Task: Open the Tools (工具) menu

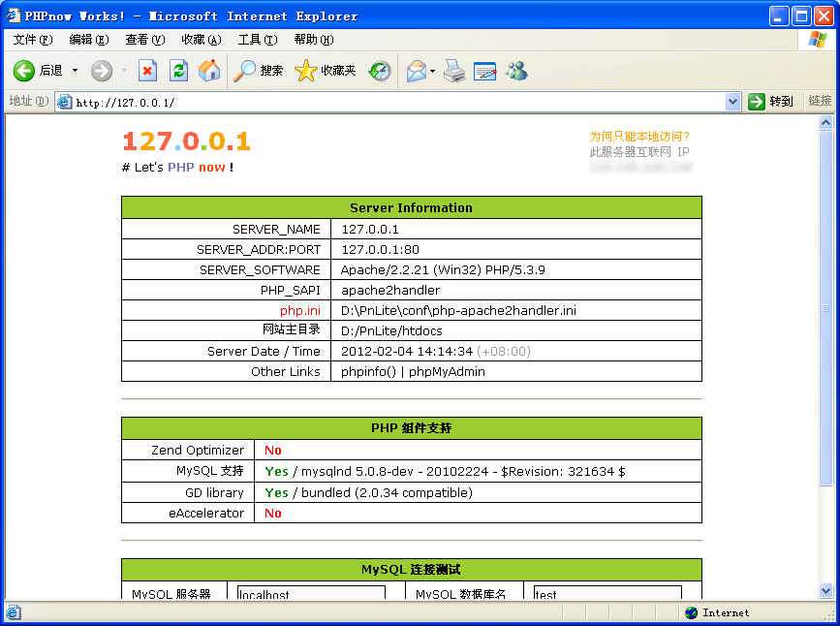Action: click(x=258, y=40)
